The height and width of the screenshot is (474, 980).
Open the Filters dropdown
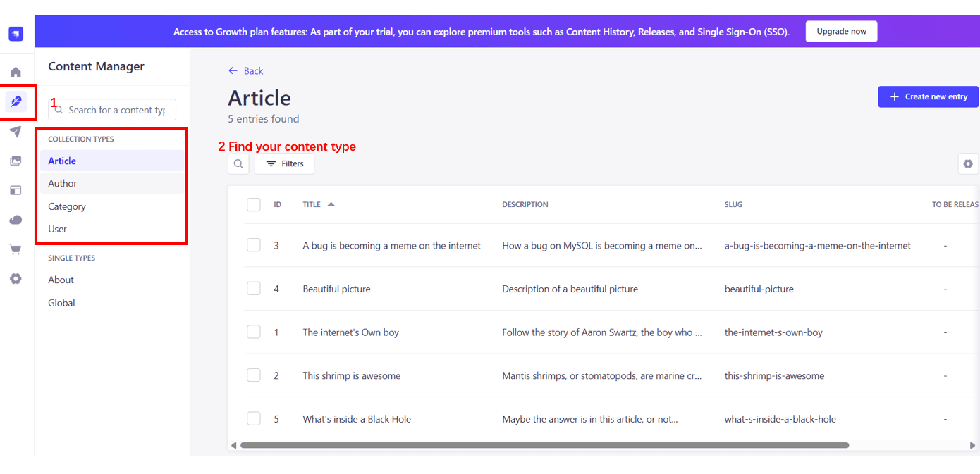point(284,163)
